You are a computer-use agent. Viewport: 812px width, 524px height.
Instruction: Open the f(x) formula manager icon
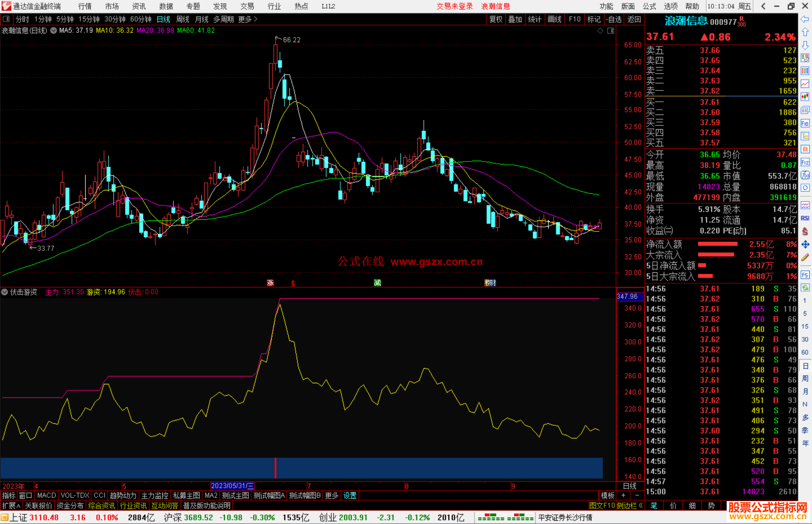click(805, 175)
